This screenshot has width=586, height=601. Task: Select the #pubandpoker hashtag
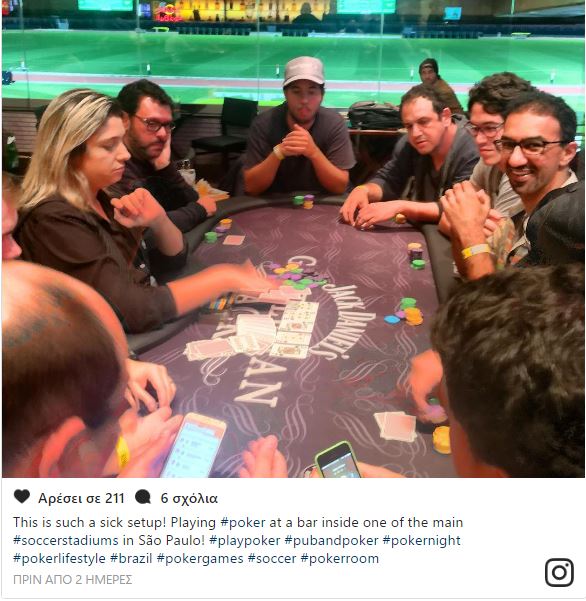[x=331, y=540]
